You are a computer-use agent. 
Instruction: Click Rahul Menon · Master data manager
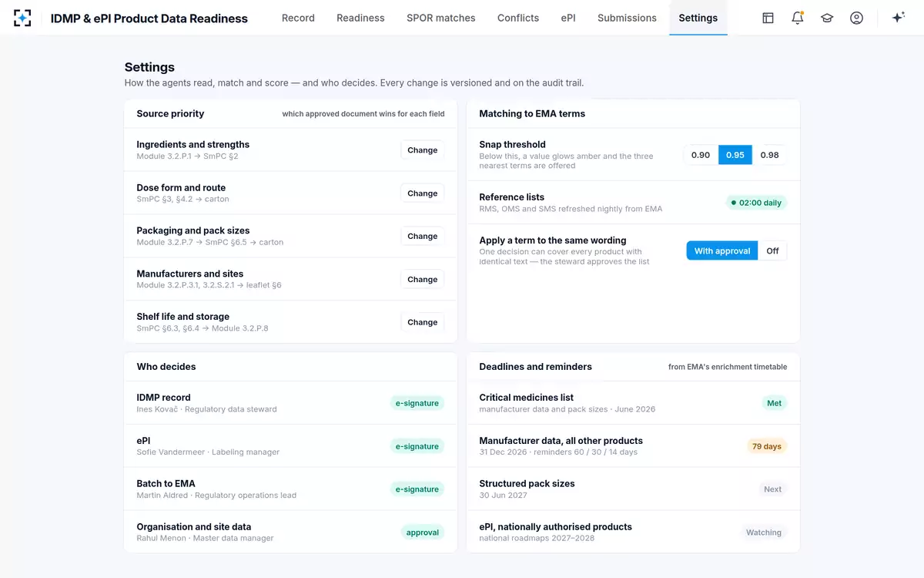[x=205, y=538]
